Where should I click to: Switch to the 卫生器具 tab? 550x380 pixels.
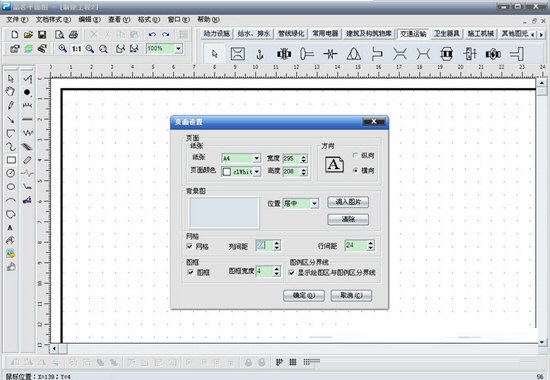[447, 34]
